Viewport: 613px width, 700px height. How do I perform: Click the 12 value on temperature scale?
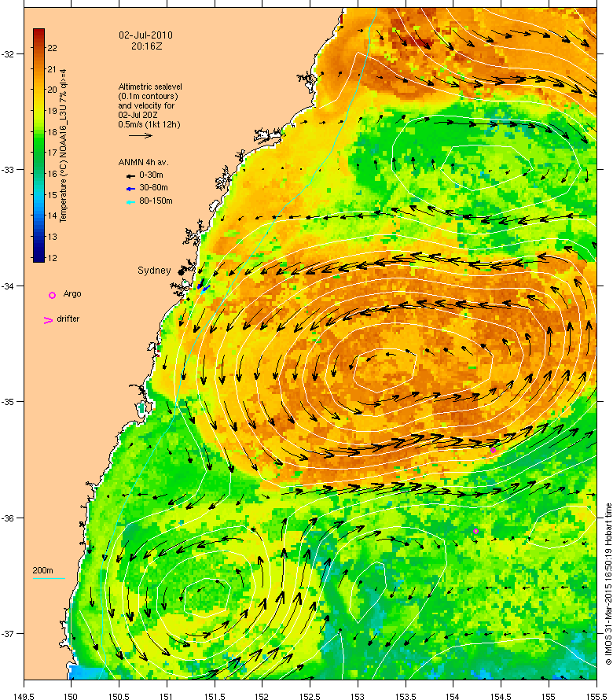[52, 258]
